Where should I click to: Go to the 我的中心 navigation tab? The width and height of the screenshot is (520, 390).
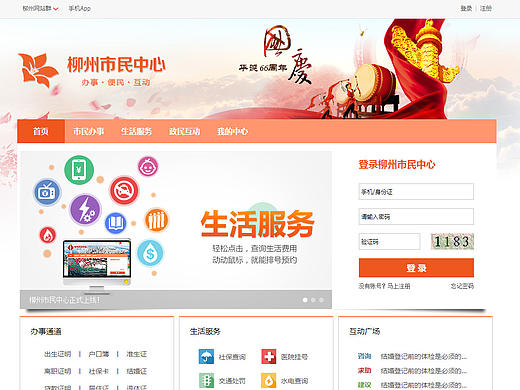tap(232, 131)
